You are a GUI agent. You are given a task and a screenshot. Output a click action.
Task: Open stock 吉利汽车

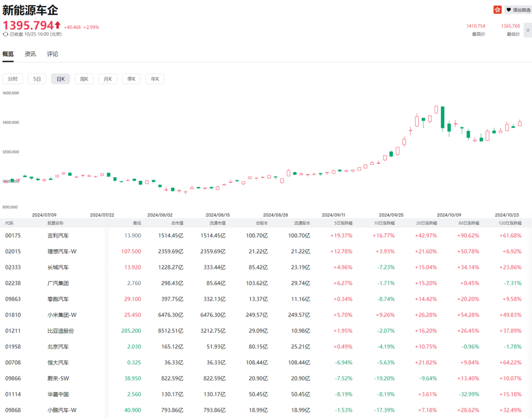(58, 235)
